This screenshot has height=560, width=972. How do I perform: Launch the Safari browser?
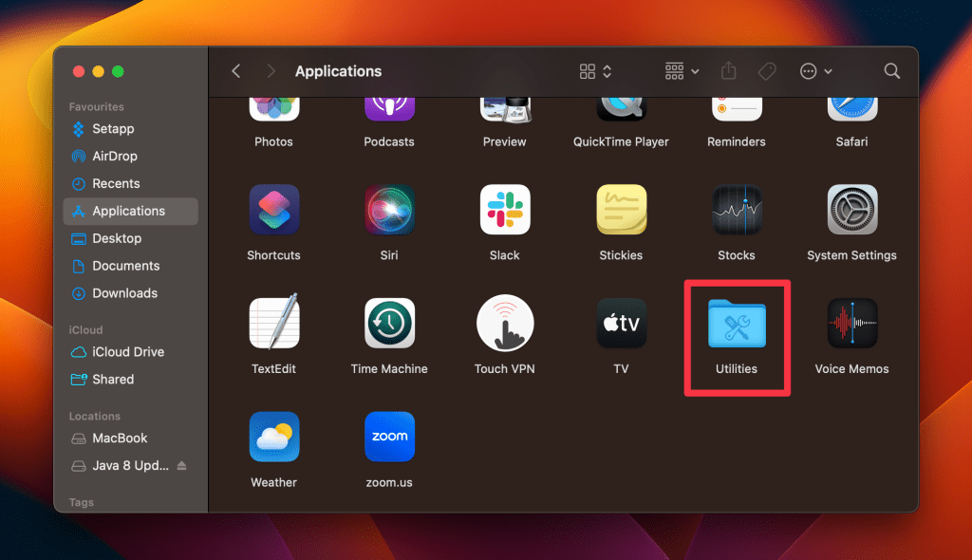tap(851, 110)
